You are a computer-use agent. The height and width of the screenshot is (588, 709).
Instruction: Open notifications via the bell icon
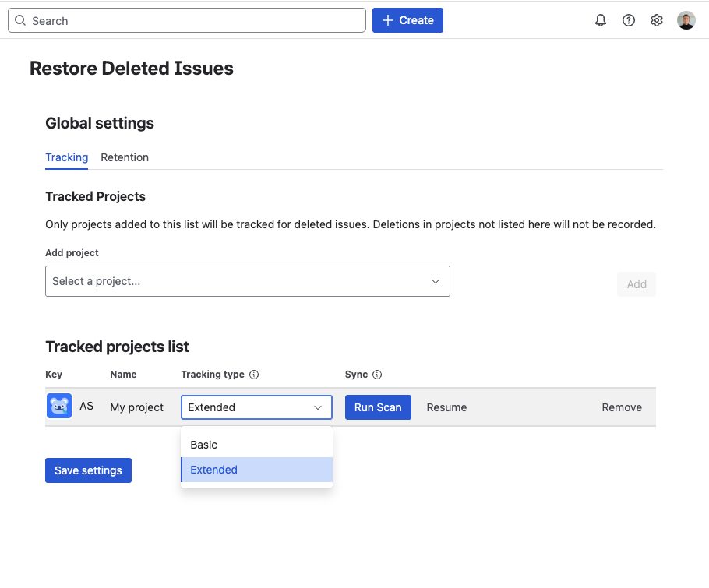[x=601, y=20]
